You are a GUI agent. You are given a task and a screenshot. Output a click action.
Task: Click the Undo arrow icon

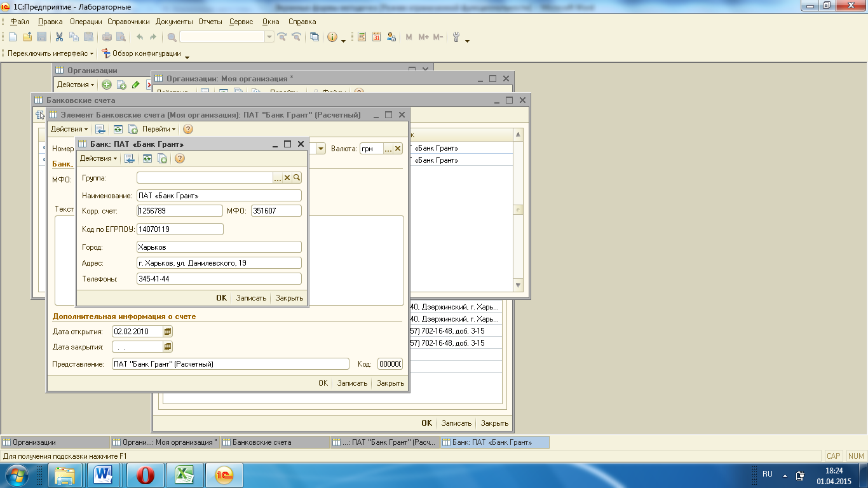(139, 37)
